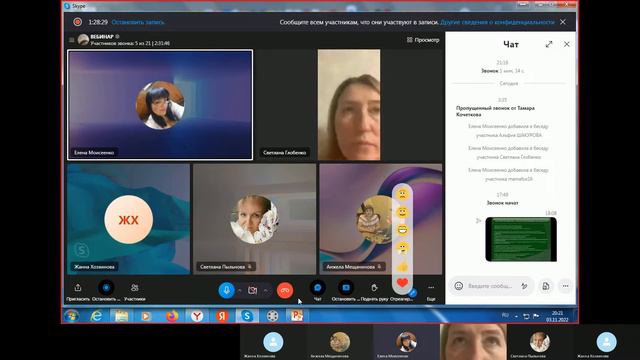Open the green image thumbnail in chat
Screen dimensions: 640x360
click(521, 239)
